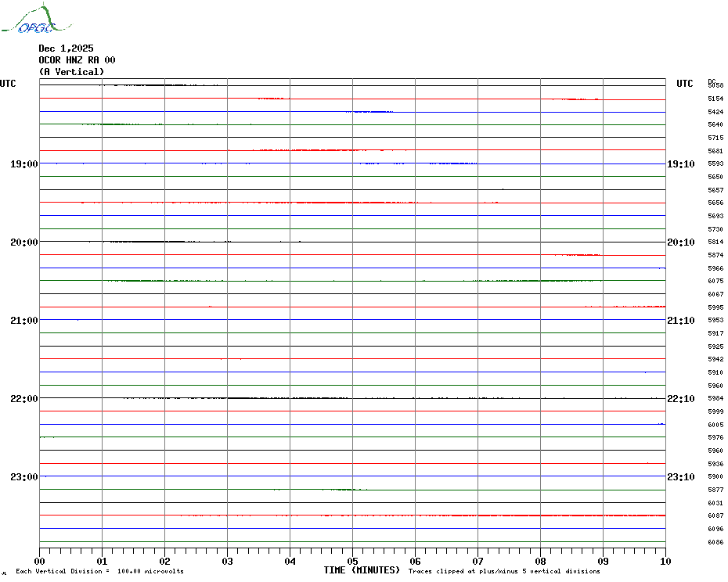Click the 10 minute tick label
Screen dimensions: 728x582
[665, 561]
